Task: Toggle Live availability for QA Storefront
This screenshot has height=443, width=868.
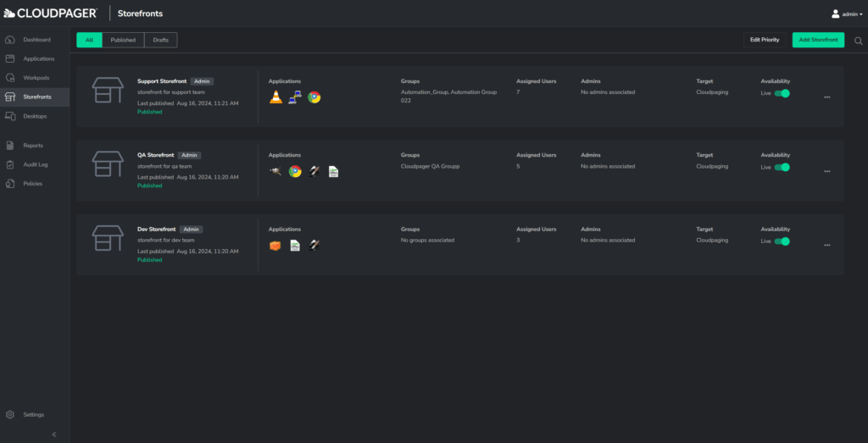Action: click(782, 167)
